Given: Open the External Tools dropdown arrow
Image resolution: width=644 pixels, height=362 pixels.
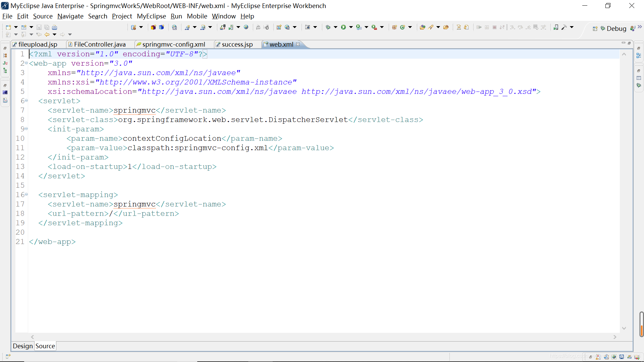Looking at the screenshot, I should [x=382, y=27].
